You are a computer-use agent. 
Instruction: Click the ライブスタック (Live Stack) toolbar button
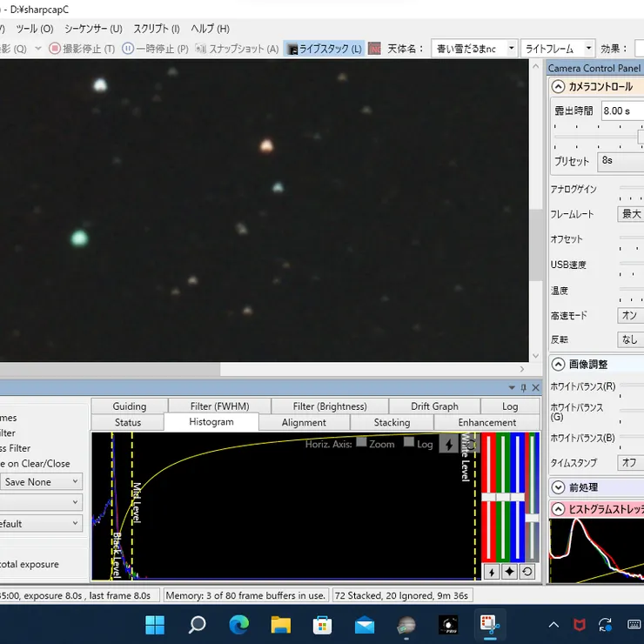coord(325,49)
